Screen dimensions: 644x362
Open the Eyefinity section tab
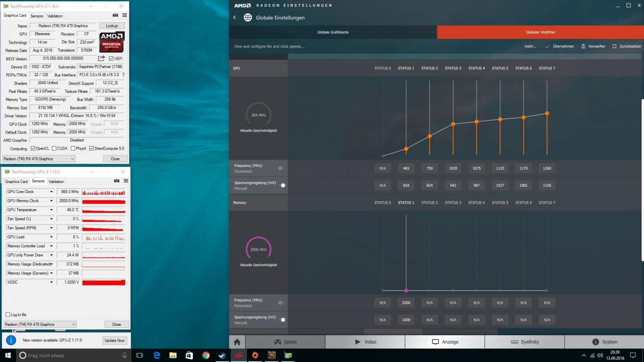coord(525,342)
